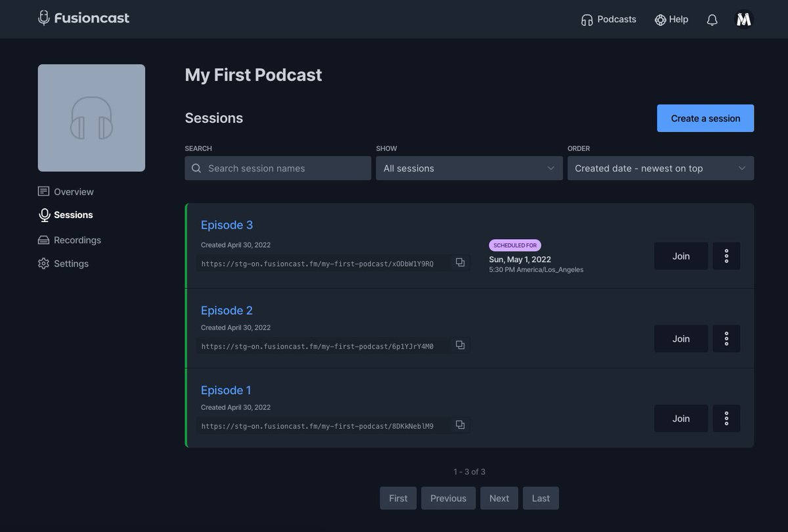Open the Episode 2 session link
Image resolution: width=788 pixels, height=532 pixels.
click(227, 311)
